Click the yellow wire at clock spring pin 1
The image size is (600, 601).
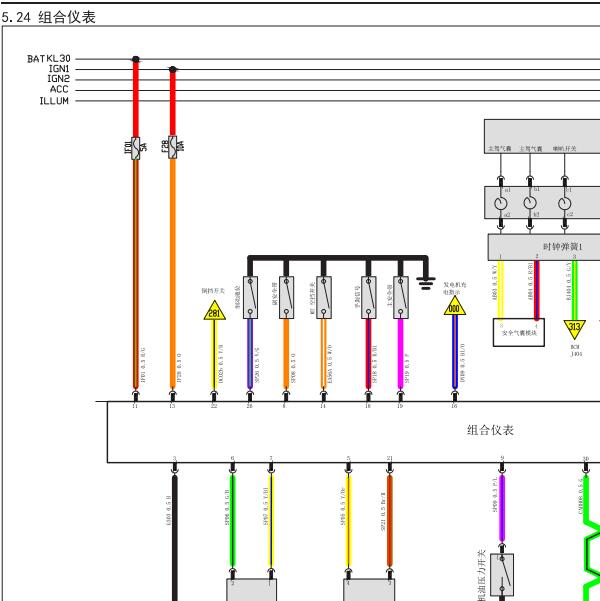(500, 290)
